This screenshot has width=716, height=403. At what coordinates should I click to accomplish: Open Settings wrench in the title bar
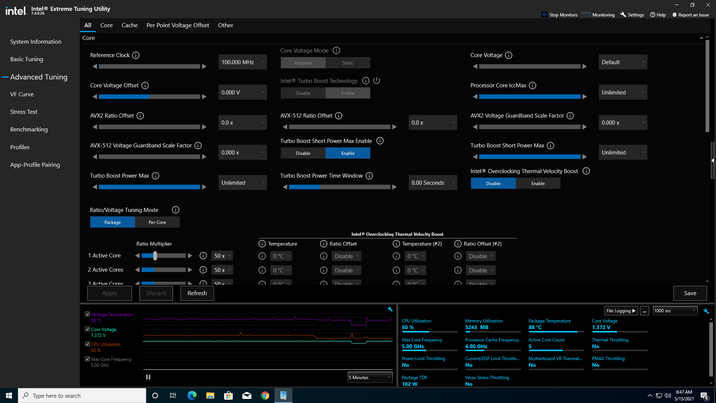(632, 15)
